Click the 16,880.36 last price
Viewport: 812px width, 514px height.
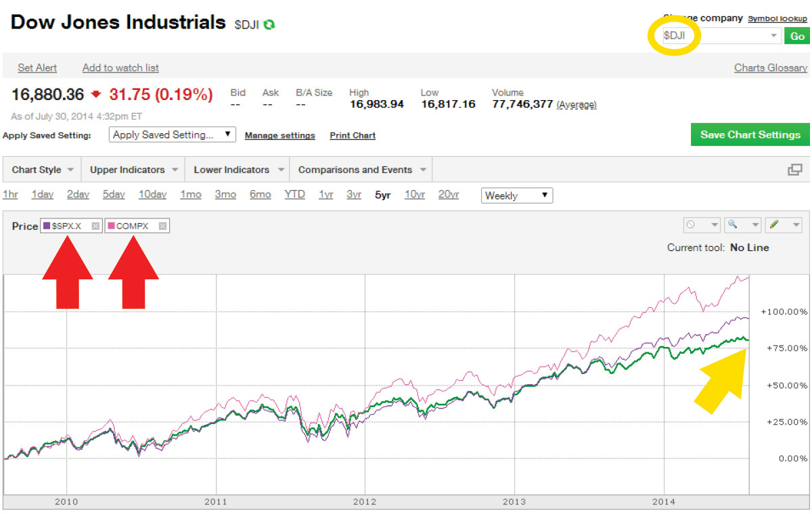[48, 95]
